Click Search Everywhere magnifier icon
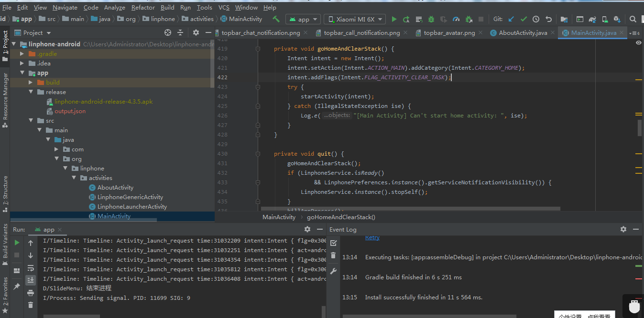The height and width of the screenshot is (318, 644). point(633,20)
